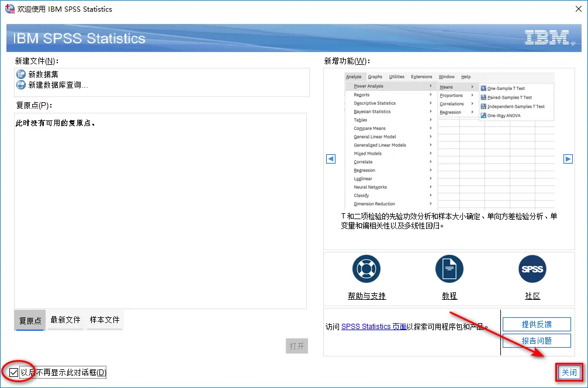Click the 报告问题 button
588x388 pixels.
point(537,341)
